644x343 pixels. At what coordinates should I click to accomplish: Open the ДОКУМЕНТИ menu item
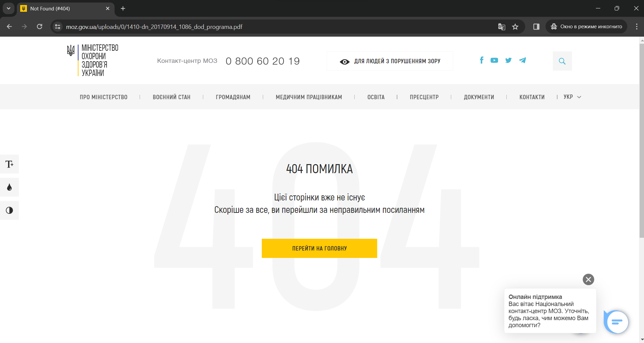[479, 97]
